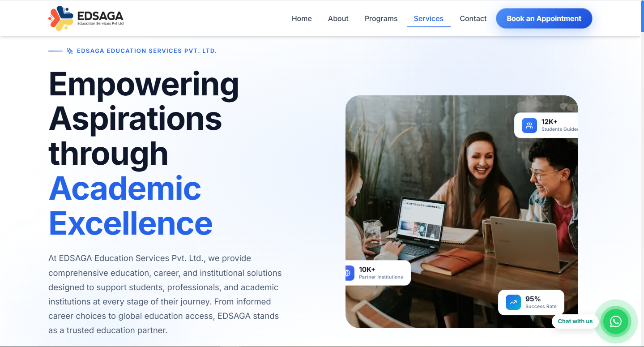The width and height of the screenshot is (644, 347).
Task: Click Book an Appointment button
Action: (x=544, y=18)
